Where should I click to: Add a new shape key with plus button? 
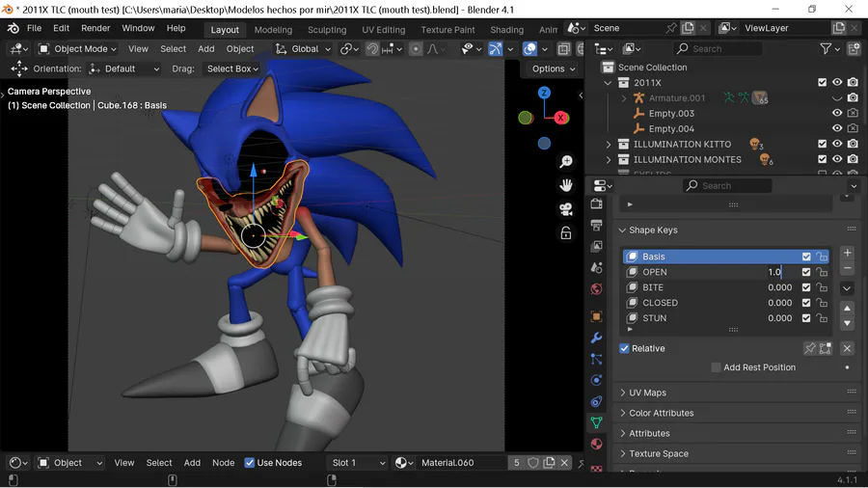click(x=847, y=253)
